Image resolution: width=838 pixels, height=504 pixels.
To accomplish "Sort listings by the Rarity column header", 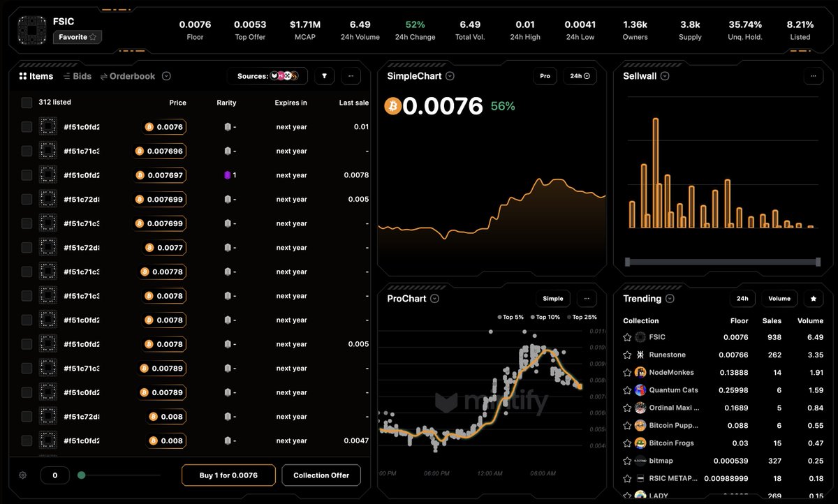I will click(x=226, y=103).
